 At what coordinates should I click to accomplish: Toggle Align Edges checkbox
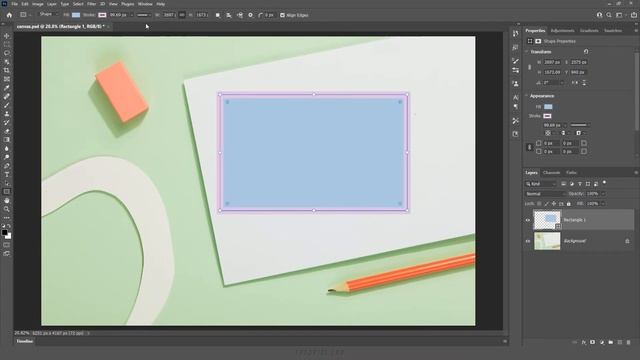pos(282,15)
